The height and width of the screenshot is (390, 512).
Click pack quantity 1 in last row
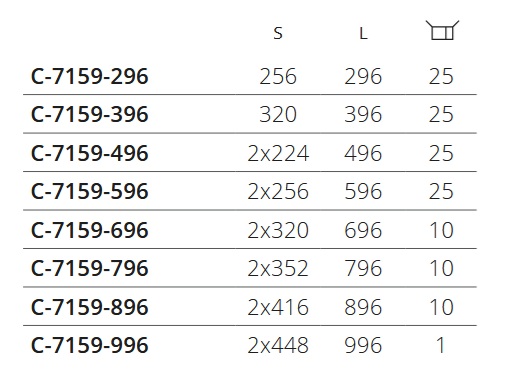[x=441, y=345]
